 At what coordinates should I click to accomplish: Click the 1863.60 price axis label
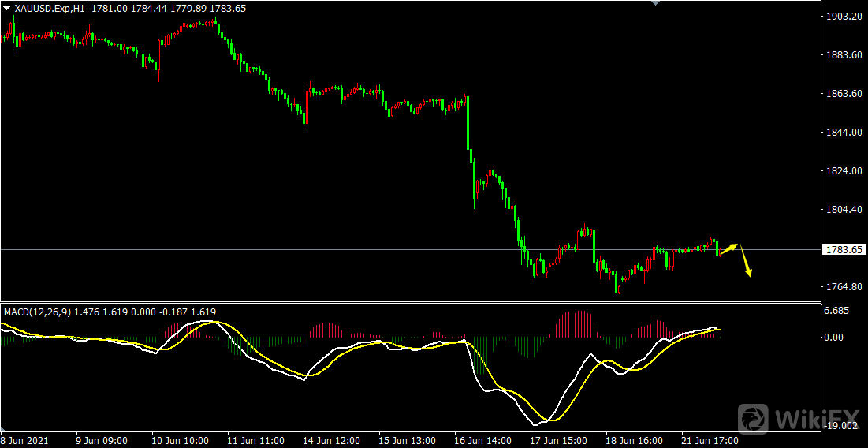point(843,94)
